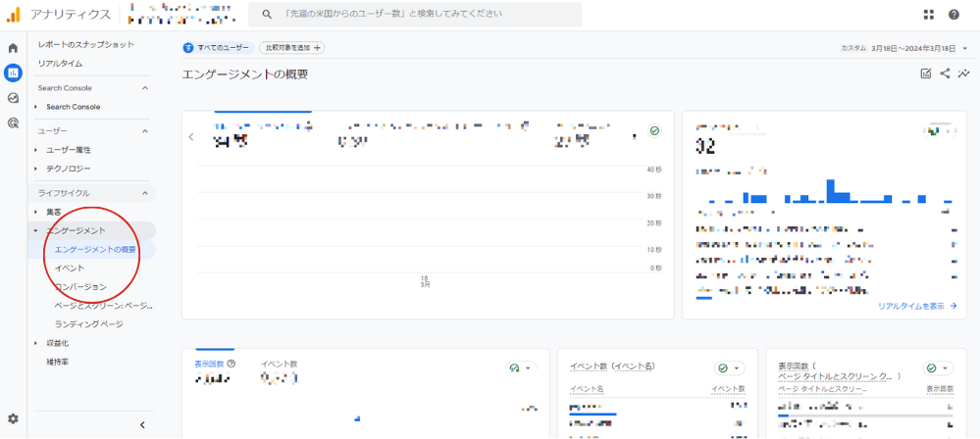
Task: Click the すべてのユーザー segment chip
Action: (219, 48)
